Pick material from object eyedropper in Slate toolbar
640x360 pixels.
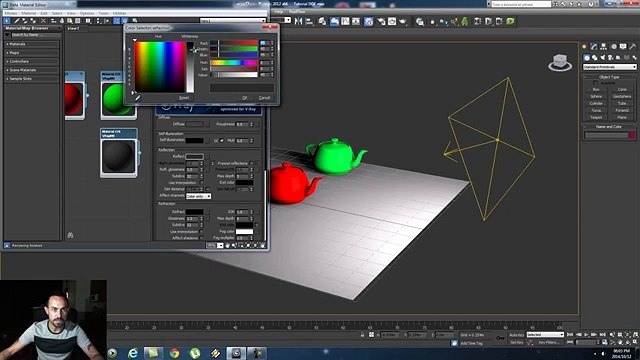point(17,20)
